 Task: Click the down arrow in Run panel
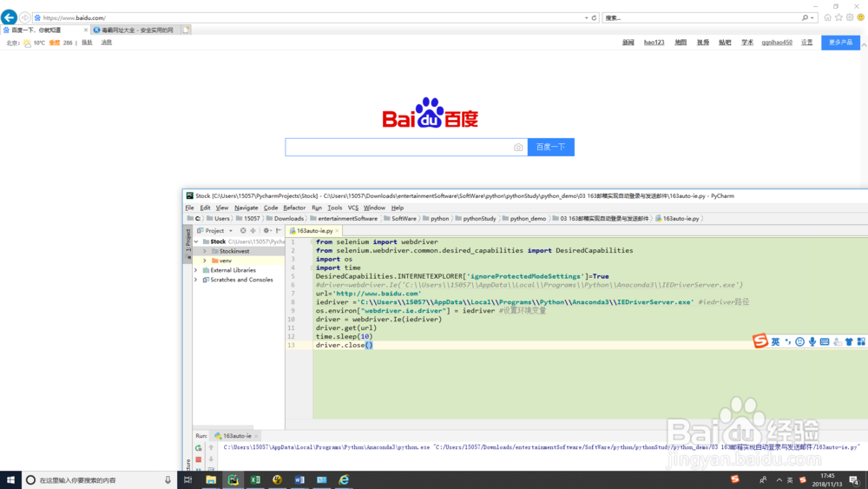211,459
